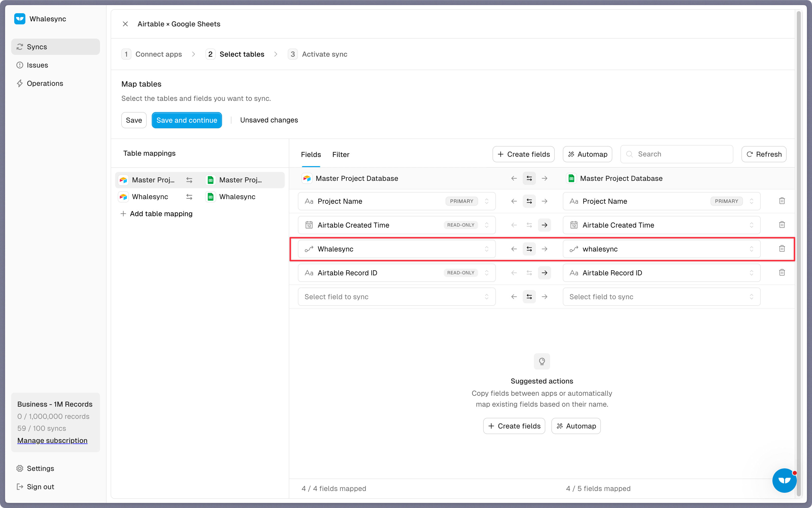Select right-arrow direction for Airtable Record ID

545,273
